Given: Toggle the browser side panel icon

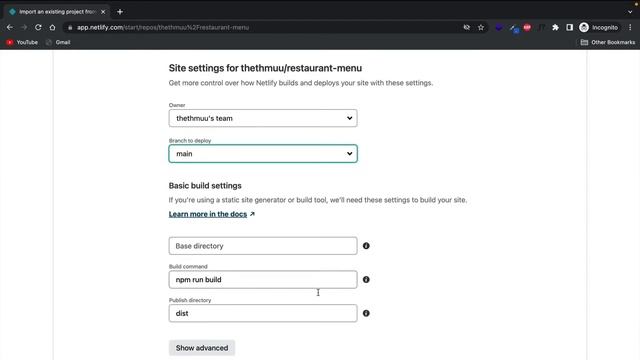Looking at the screenshot, I should pos(569,27).
